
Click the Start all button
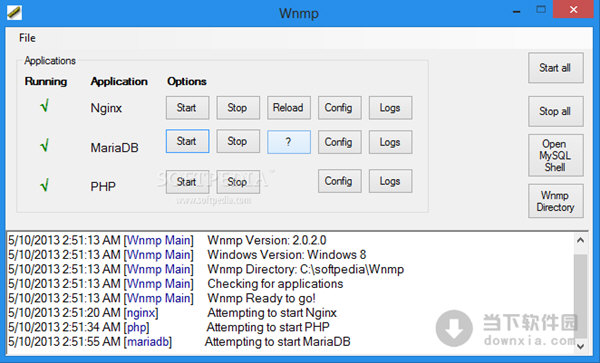coord(556,68)
